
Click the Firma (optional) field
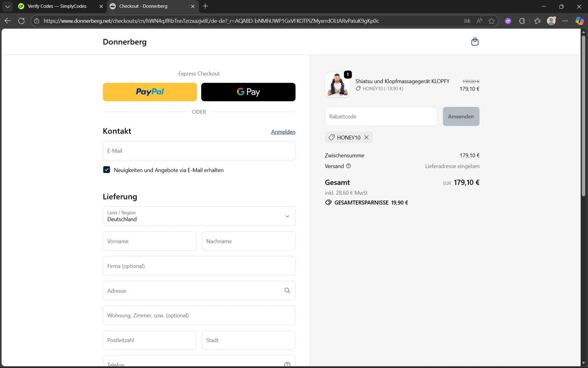199,266
